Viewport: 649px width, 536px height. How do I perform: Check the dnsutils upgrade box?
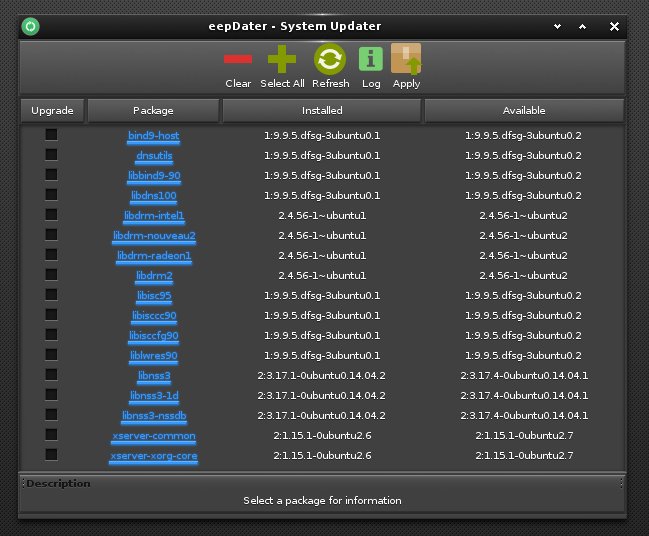(x=51, y=154)
